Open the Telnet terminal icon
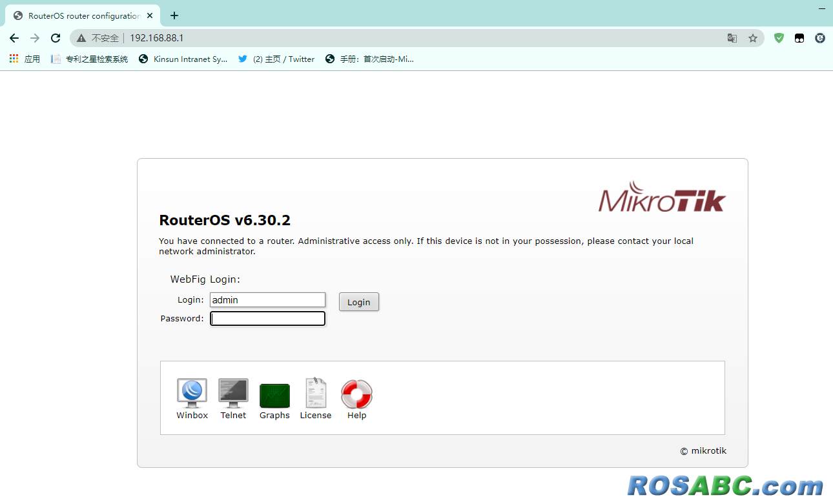833x504 pixels. click(233, 392)
